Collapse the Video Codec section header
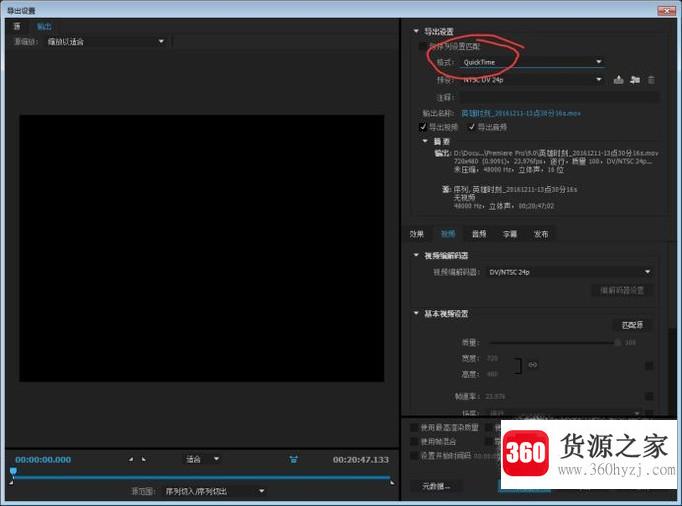682x506 pixels. tap(416, 255)
